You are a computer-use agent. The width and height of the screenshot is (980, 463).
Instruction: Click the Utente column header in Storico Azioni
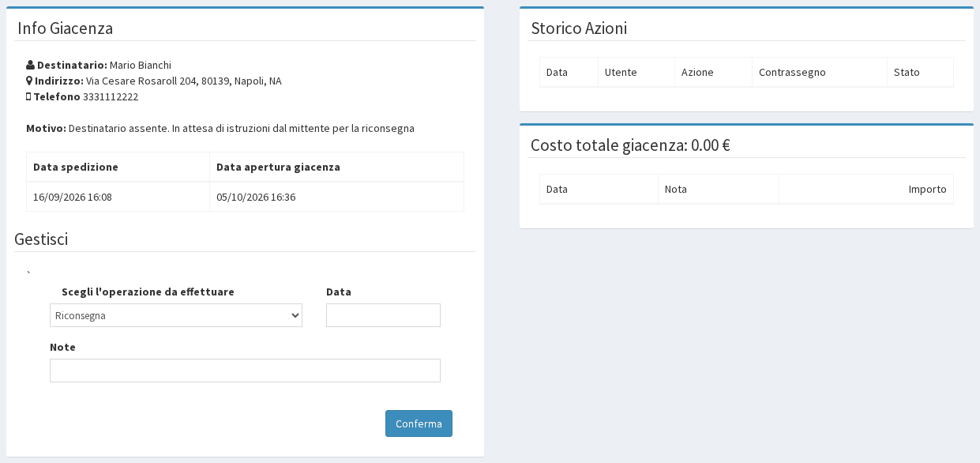(x=636, y=72)
